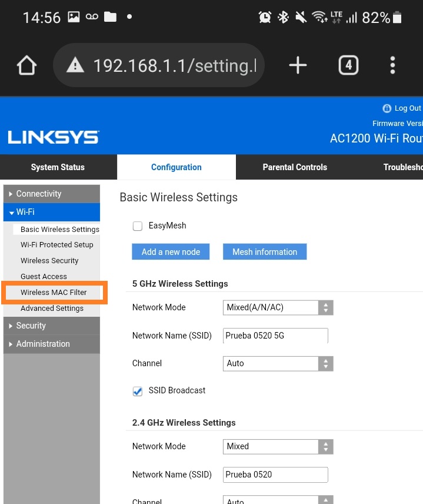Click the Linksys logo
The height and width of the screenshot is (504, 423).
click(x=54, y=138)
